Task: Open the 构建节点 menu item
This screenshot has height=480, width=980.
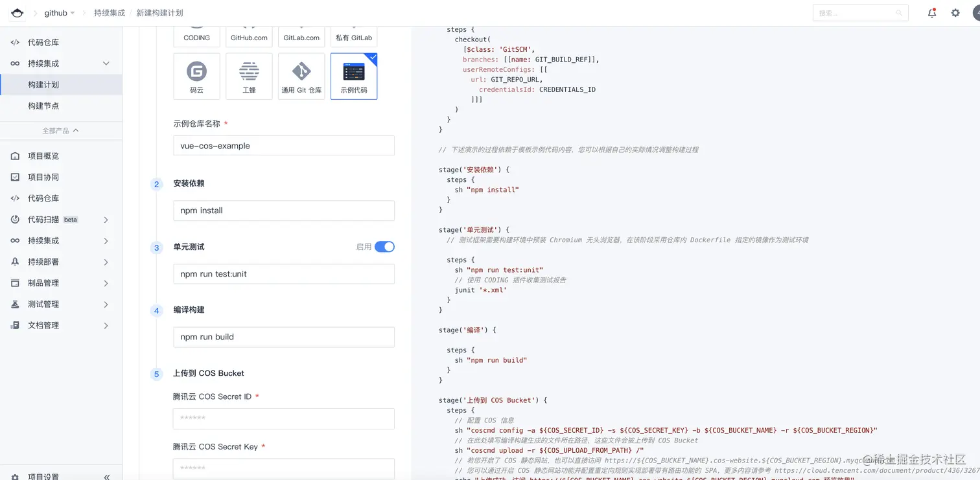Action: pos(61,106)
